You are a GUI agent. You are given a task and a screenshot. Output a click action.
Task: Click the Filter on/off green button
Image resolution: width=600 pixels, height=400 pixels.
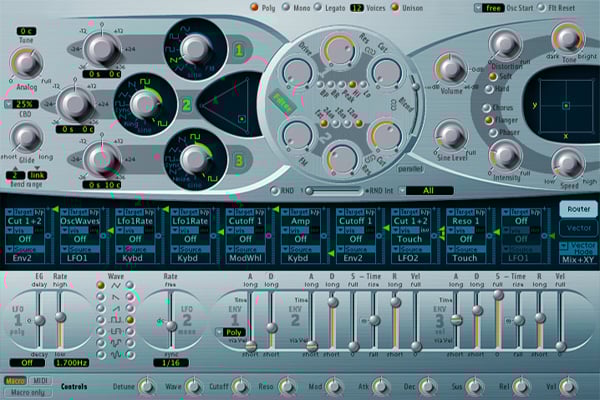pos(278,99)
